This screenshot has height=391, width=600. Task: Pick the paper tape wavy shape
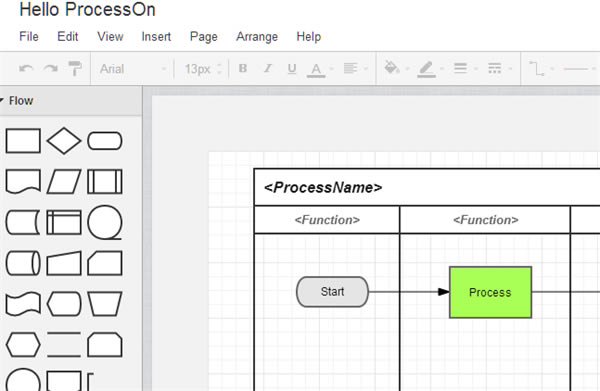[x=23, y=304]
